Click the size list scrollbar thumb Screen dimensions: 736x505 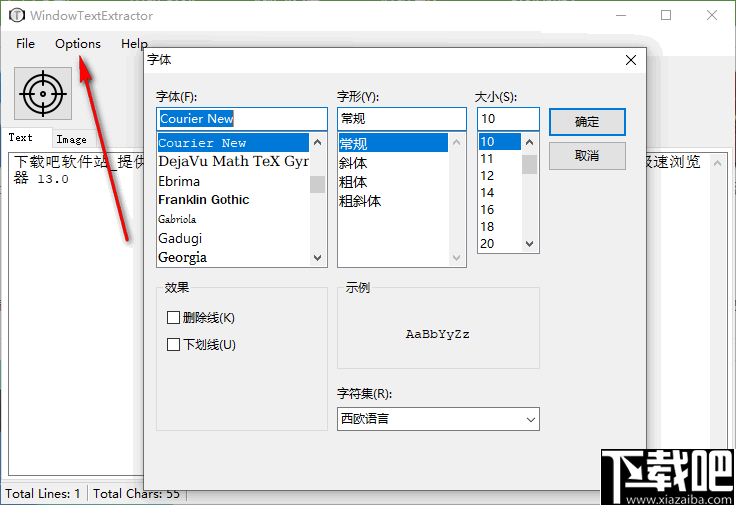[530, 164]
